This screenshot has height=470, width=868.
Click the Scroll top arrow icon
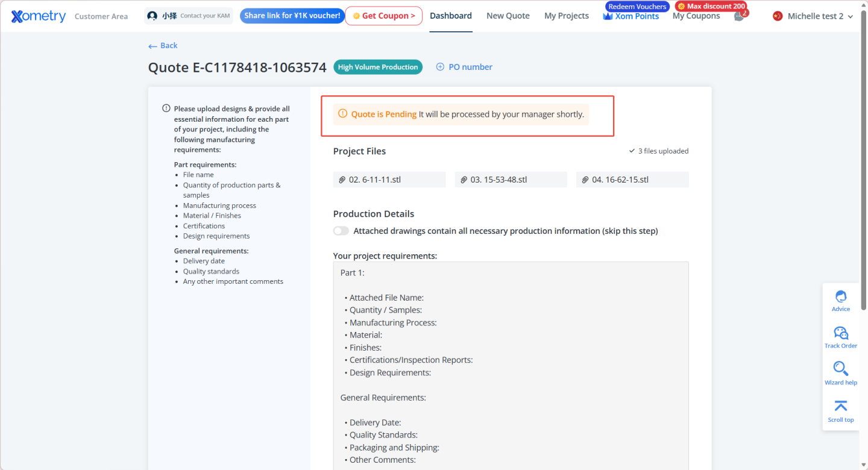click(x=840, y=406)
